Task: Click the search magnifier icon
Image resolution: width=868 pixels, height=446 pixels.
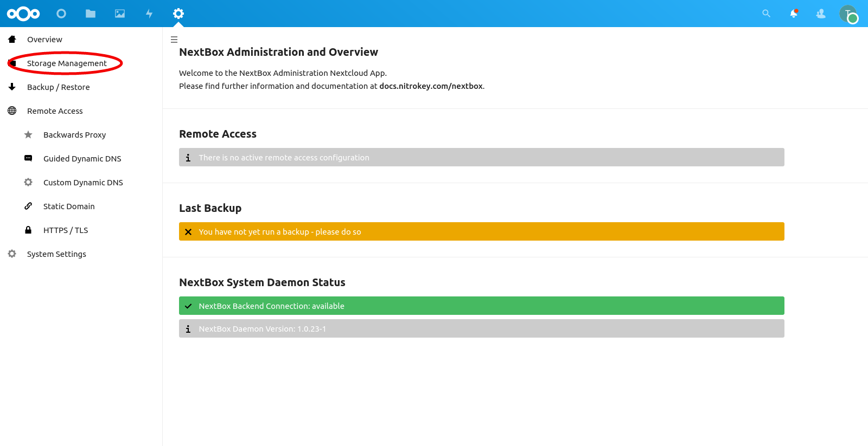Action: [x=766, y=14]
